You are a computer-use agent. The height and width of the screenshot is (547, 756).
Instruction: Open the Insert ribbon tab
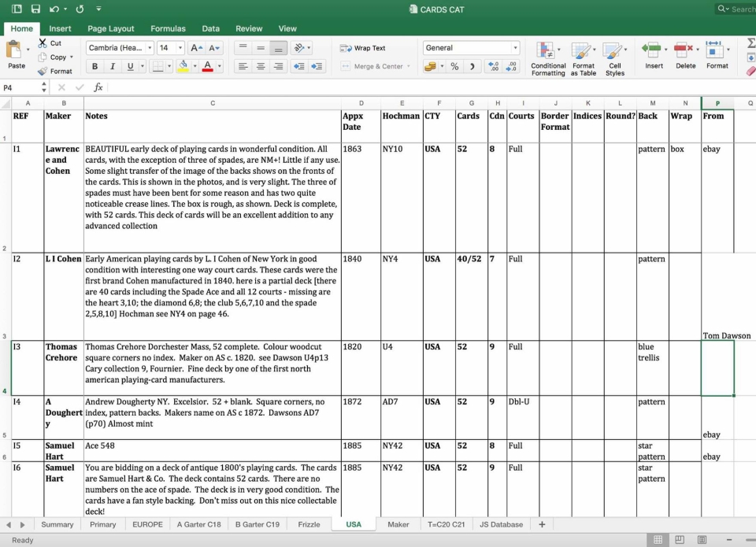point(60,28)
